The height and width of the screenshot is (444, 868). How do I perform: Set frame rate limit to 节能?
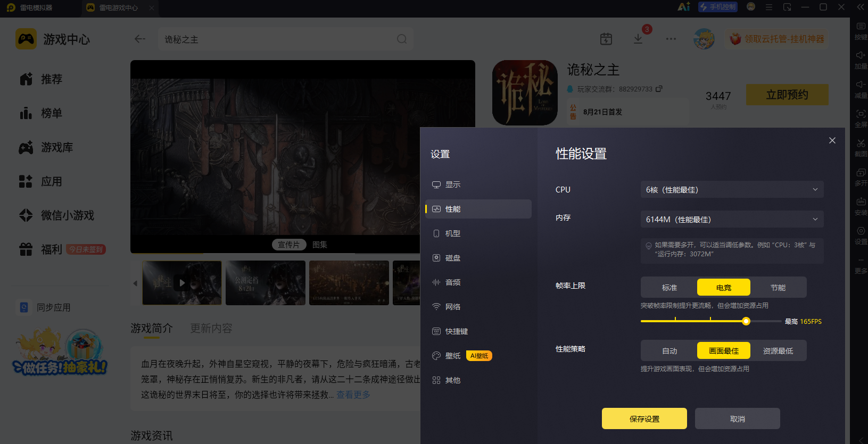(778, 288)
